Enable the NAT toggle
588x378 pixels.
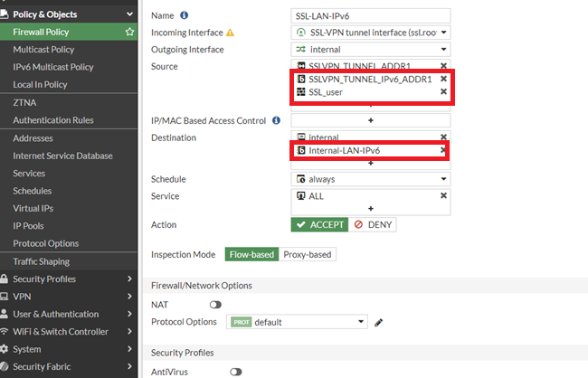[216, 305]
